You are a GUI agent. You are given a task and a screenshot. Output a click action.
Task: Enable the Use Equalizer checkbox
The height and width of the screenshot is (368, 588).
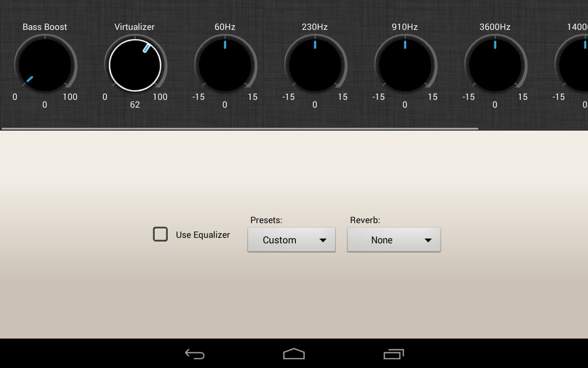[x=160, y=234]
